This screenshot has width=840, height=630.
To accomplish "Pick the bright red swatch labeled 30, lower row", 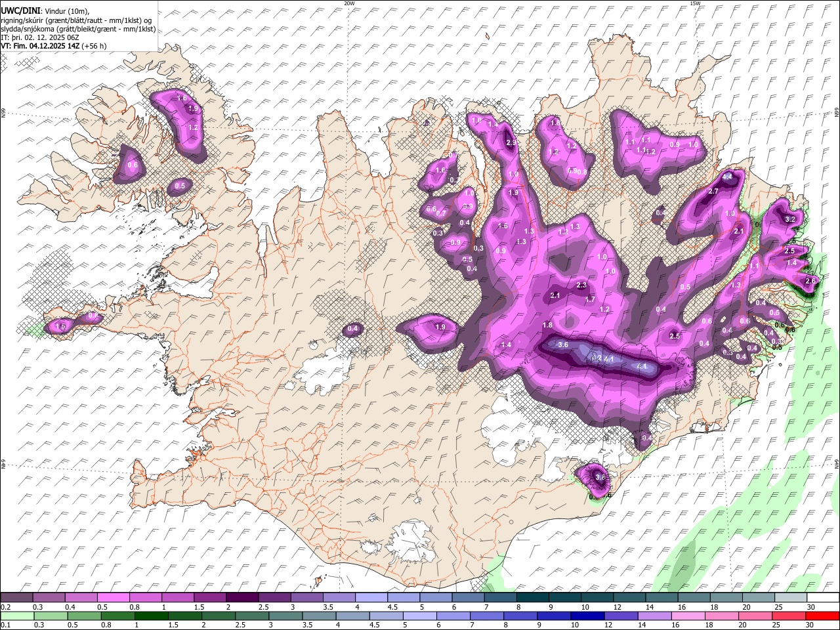I will 822,616.
